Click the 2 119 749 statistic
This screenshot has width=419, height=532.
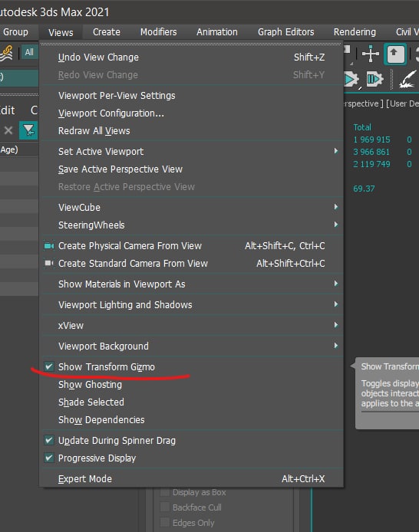point(371,164)
